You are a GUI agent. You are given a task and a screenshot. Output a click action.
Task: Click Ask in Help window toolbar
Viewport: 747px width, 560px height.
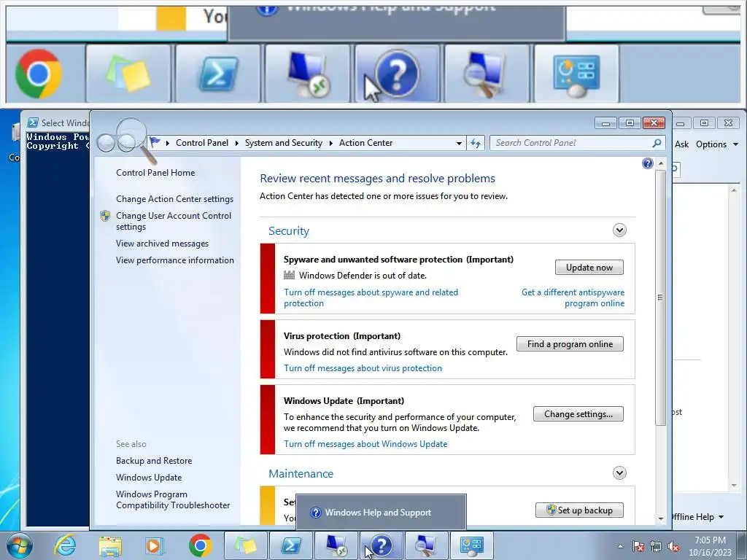[x=682, y=144]
